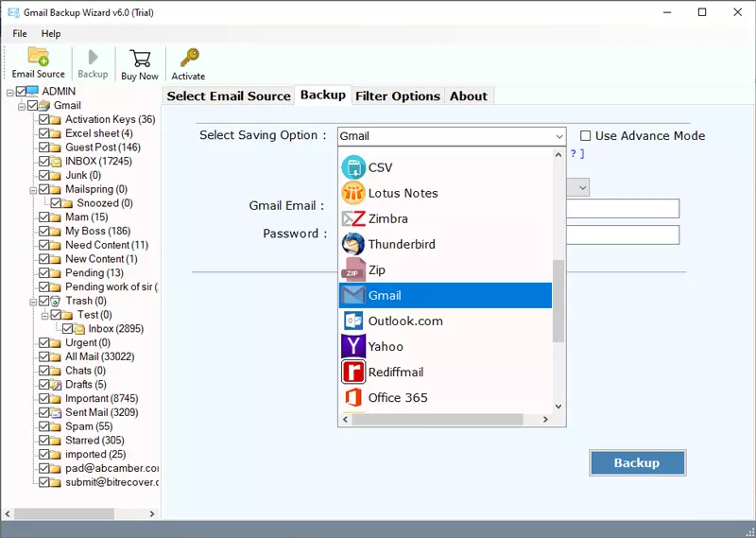This screenshot has height=538, width=756.
Task: Choose Lotus Notes icon in dropdown list
Action: pos(353,193)
